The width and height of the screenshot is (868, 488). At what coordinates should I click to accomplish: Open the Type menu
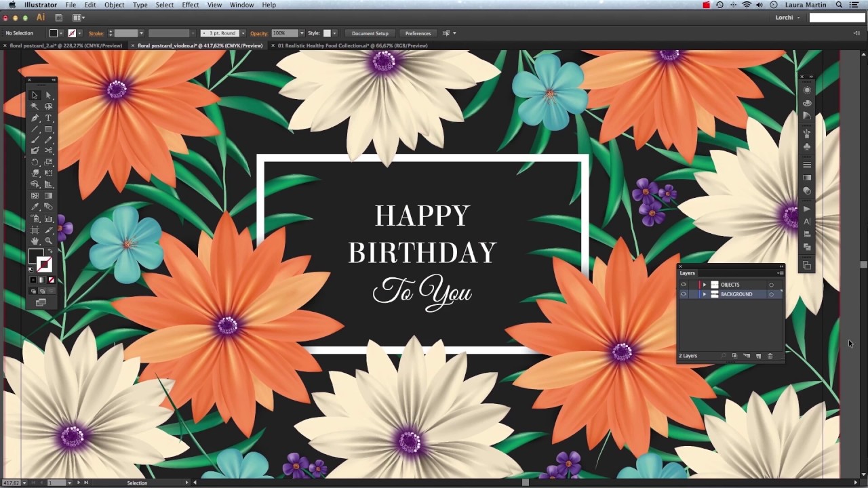(x=140, y=5)
